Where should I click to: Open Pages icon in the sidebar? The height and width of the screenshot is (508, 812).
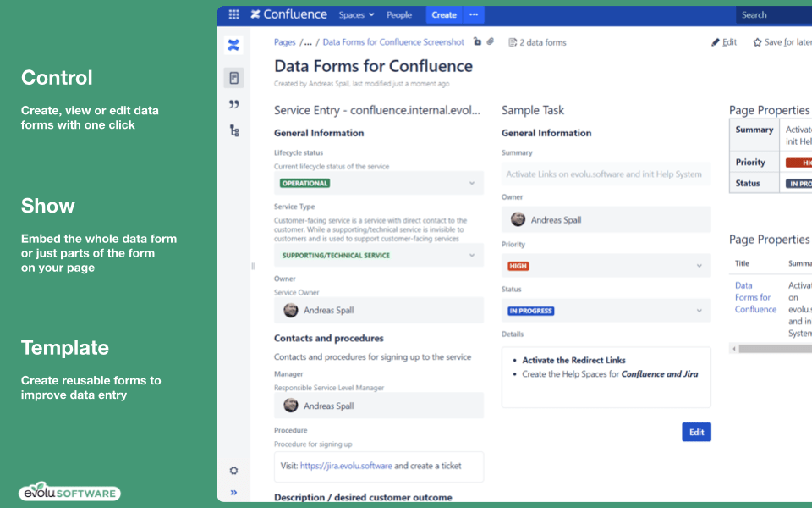[x=233, y=78]
